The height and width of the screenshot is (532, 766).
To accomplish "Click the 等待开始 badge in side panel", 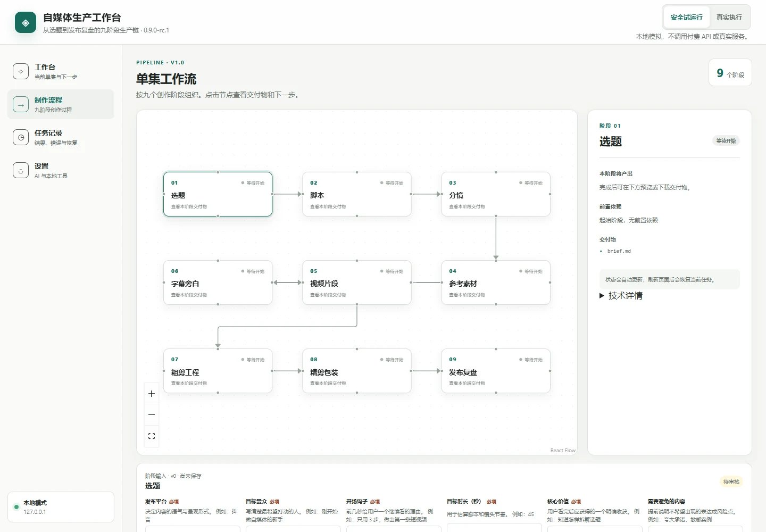I will 726,141.
